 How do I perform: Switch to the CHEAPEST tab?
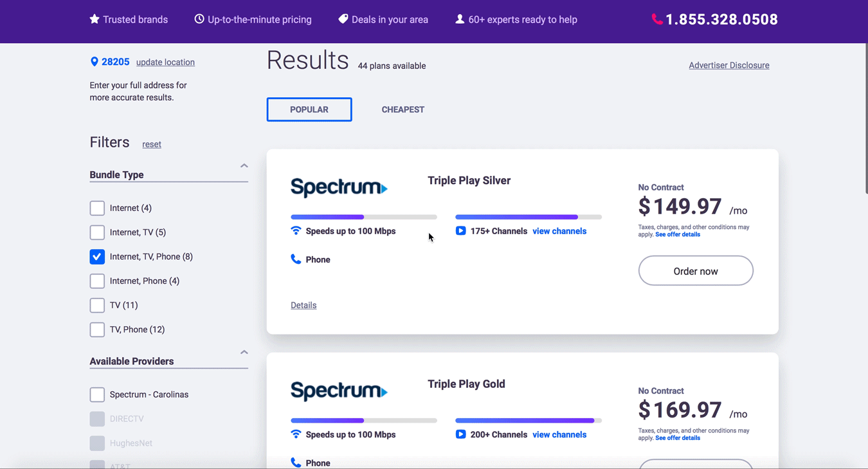pos(403,109)
